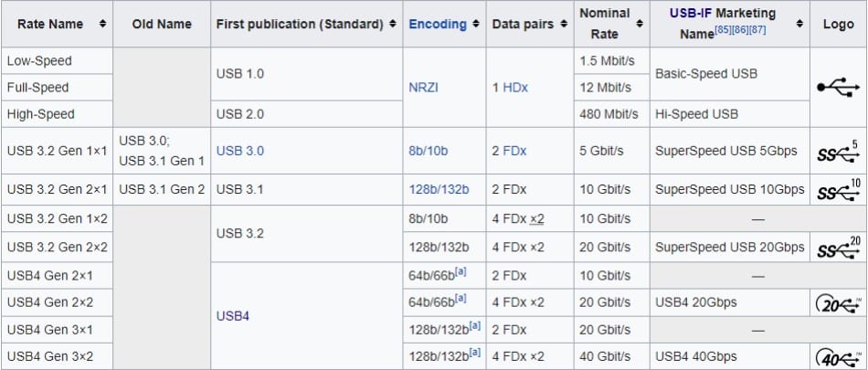Click the USB4 20Gbps logo
The width and height of the screenshot is (868, 370).
pyautogui.click(x=838, y=302)
